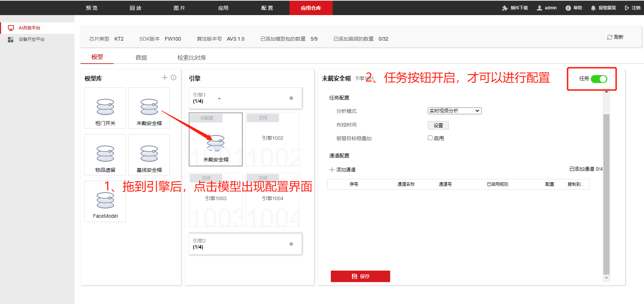The width and height of the screenshot is (644, 304).
Task: Click the 引擎2 status dot
Action: pos(291,244)
